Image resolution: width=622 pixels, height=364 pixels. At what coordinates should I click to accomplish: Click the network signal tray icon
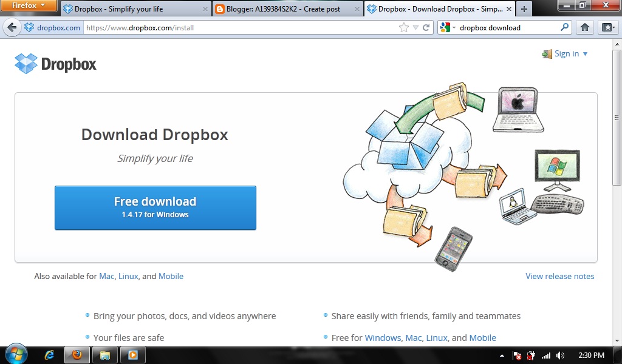[546, 356]
